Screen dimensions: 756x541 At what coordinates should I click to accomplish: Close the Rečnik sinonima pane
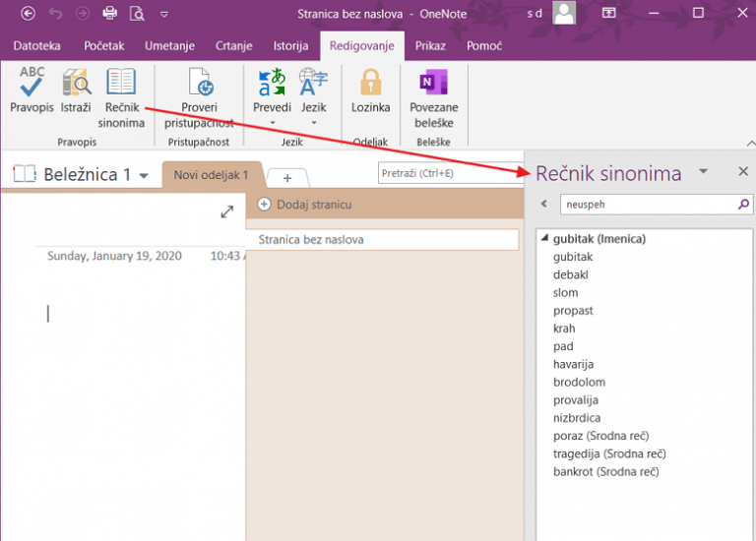tap(743, 171)
